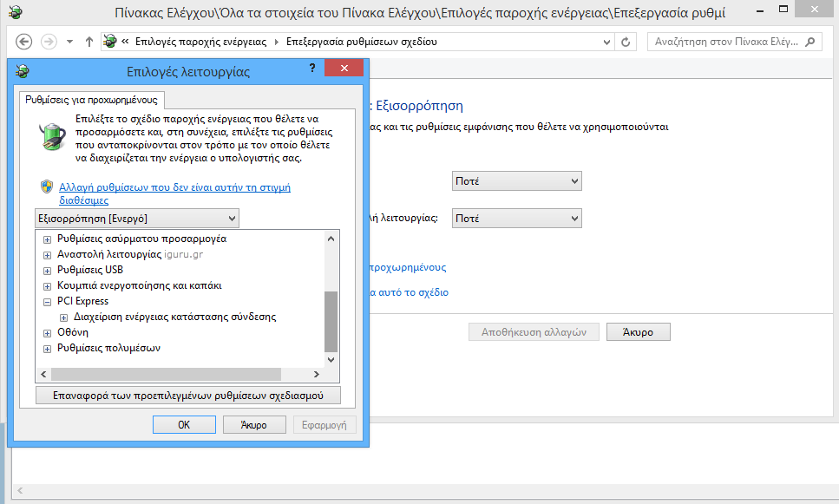
Task: Open the first Ποτέ dropdown
Action: (516, 181)
